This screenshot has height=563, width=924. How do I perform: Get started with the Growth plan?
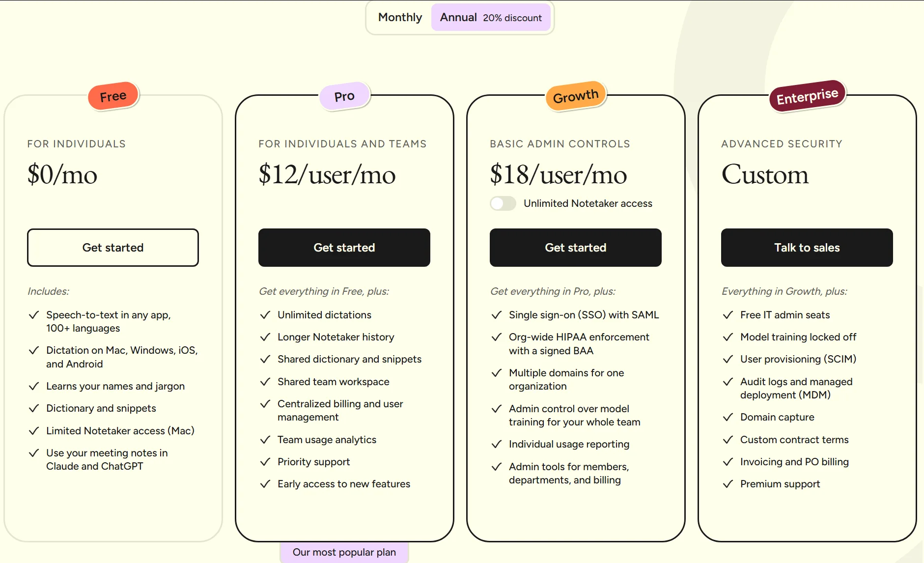pyautogui.click(x=576, y=248)
